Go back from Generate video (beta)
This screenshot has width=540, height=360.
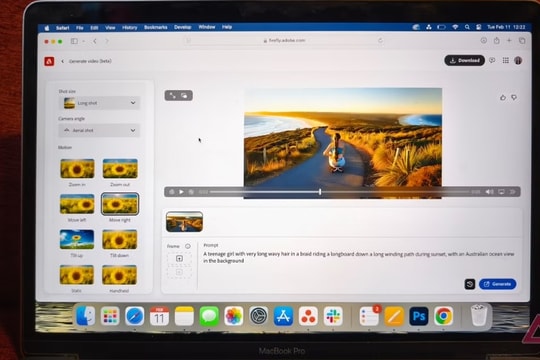pos(62,61)
